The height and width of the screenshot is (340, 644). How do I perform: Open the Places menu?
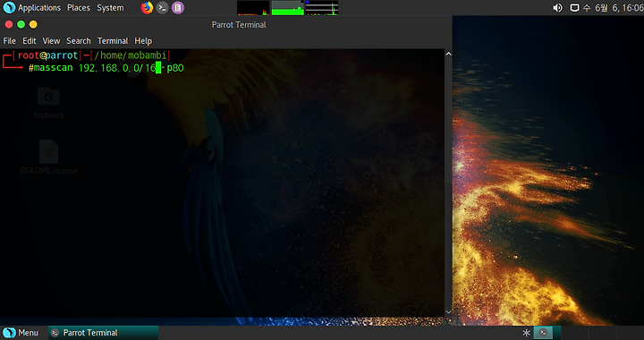coord(79,7)
